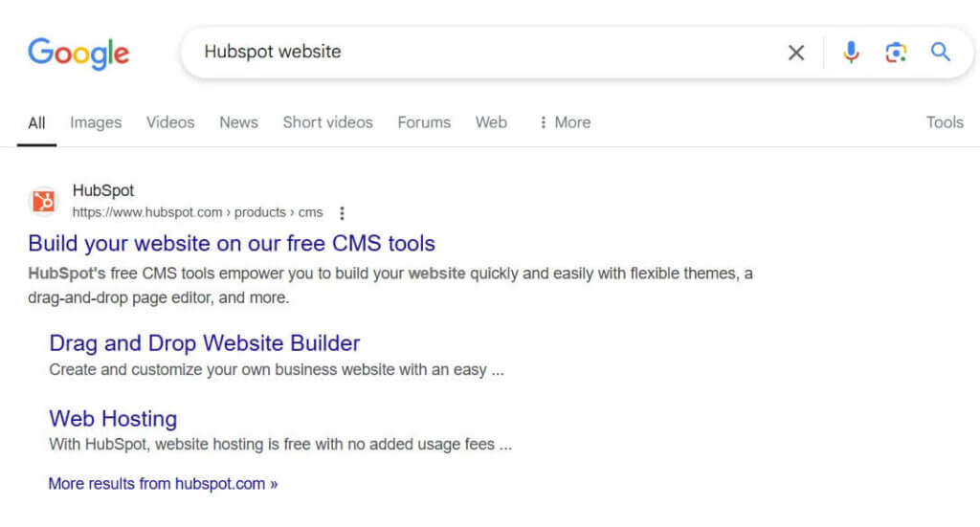Click 'More results from hubspot.com »'
Image resolution: width=980 pixels, height=527 pixels.
tap(163, 484)
